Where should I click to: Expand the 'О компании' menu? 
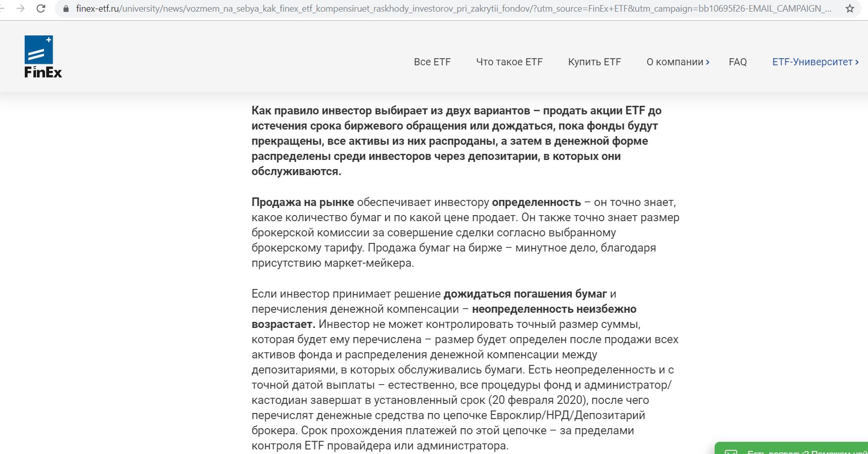tap(678, 62)
